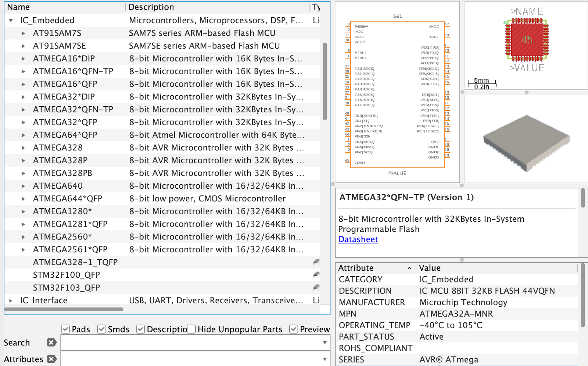This screenshot has height=366, width=588.
Task: Expand the ATMEGA2560* device entry
Action: coord(24,237)
